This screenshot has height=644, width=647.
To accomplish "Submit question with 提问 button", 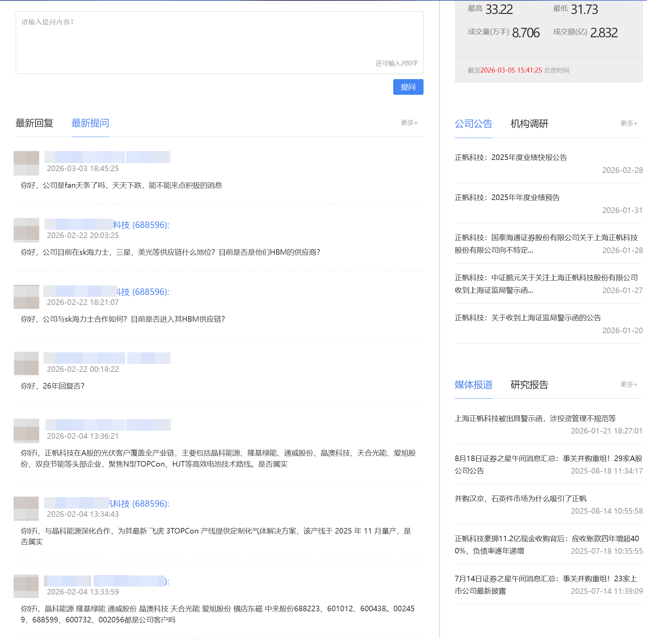I will click(x=408, y=87).
